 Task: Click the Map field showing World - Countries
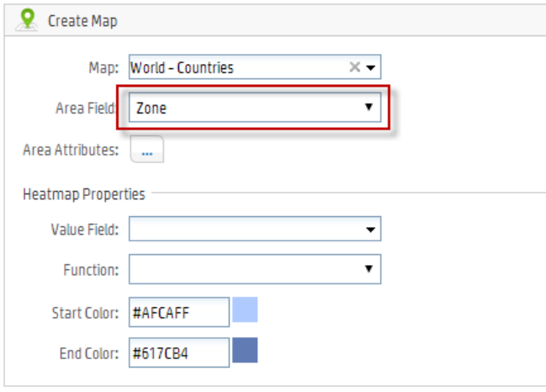255,66
